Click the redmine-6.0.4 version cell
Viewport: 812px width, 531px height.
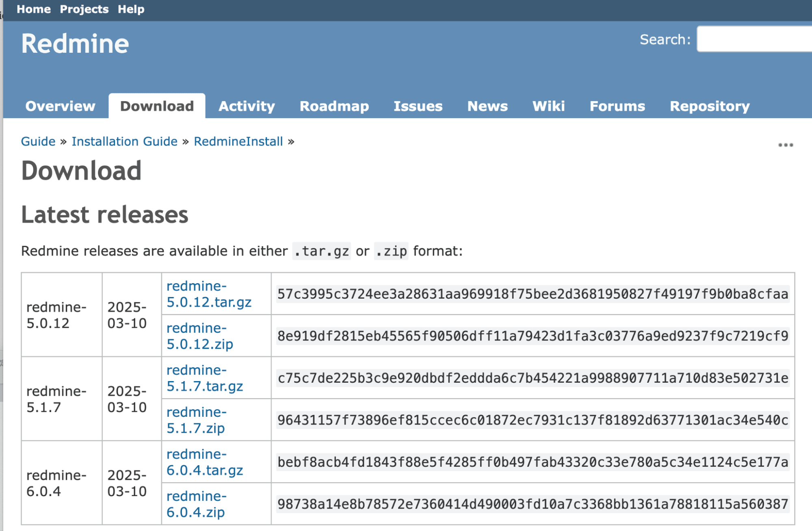coord(62,483)
